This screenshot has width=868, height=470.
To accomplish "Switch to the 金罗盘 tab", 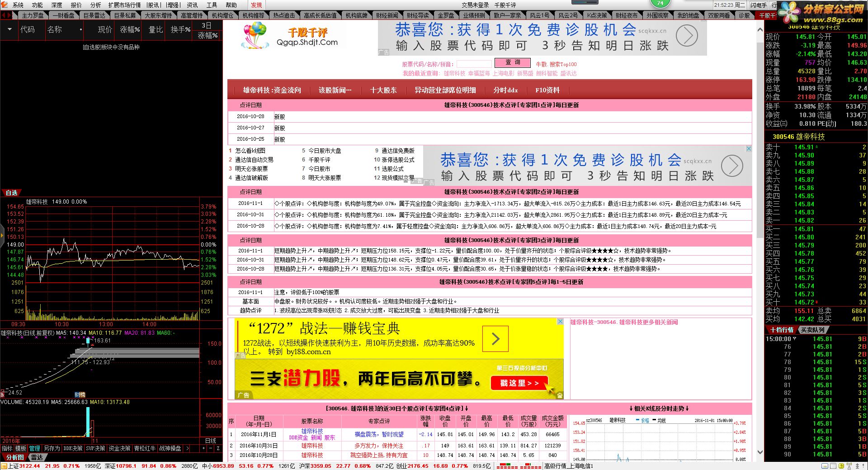I will [446, 15].
